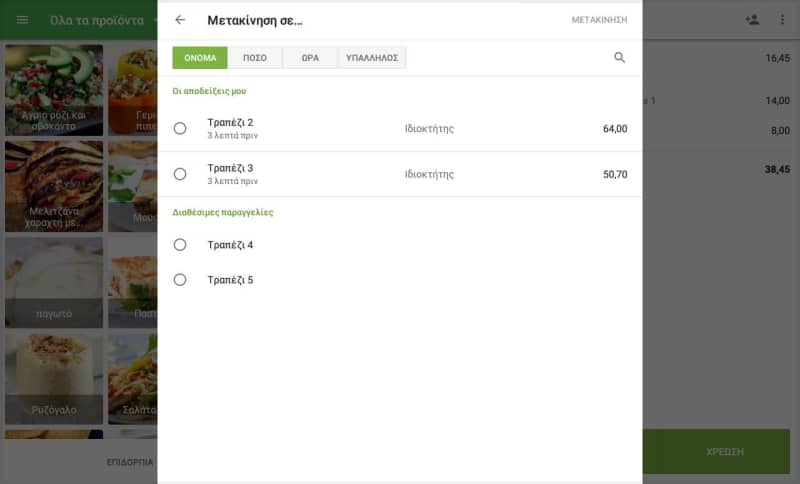Select the Τραπέζι 2 radio button
This screenshot has height=484, width=800.
180,128
